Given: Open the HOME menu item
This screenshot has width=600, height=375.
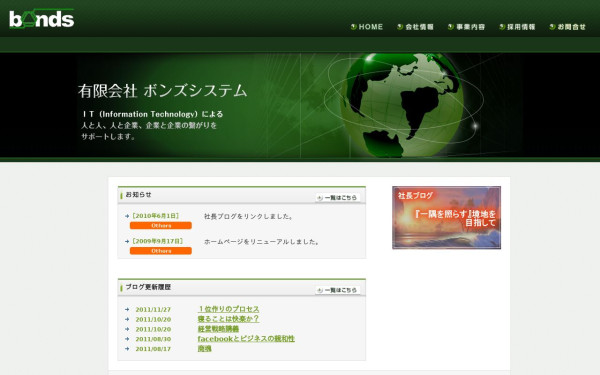Looking at the screenshot, I should coord(370,27).
